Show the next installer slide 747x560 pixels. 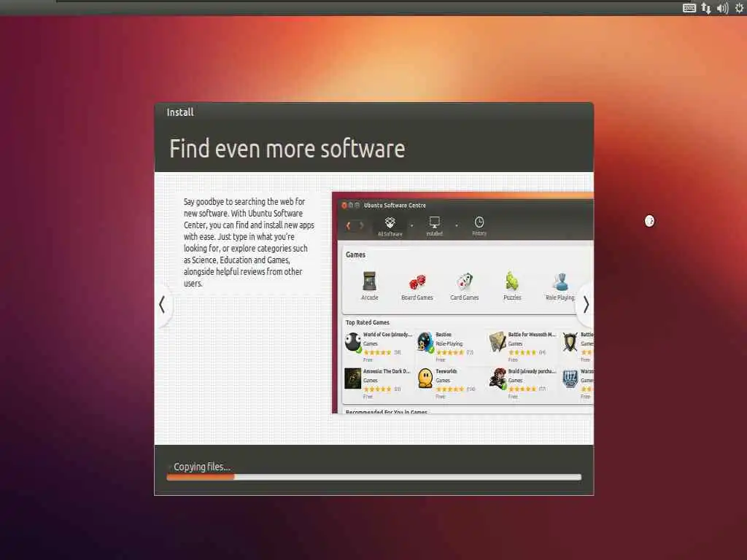(586, 305)
